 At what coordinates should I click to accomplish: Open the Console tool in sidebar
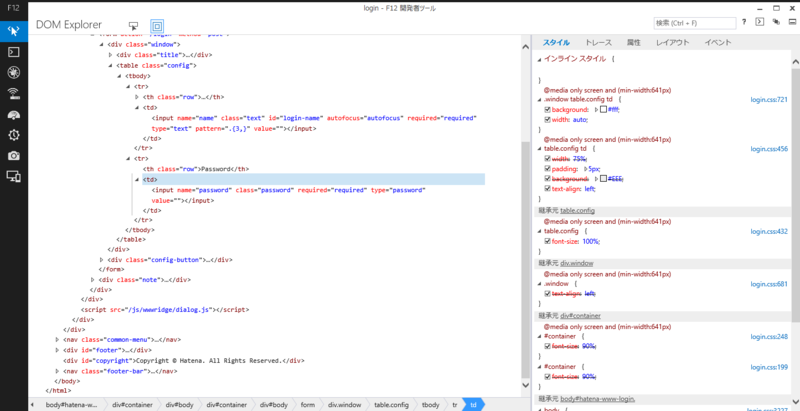[x=14, y=52]
